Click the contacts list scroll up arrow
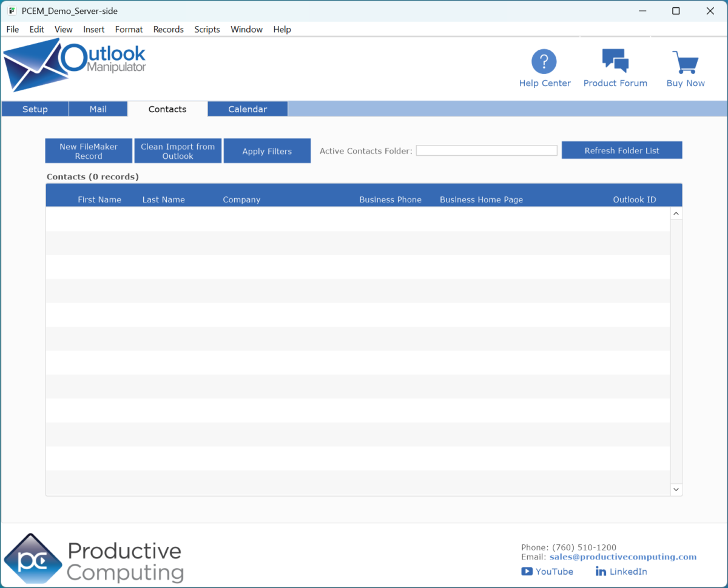This screenshot has height=588, width=728. pyautogui.click(x=676, y=213)
